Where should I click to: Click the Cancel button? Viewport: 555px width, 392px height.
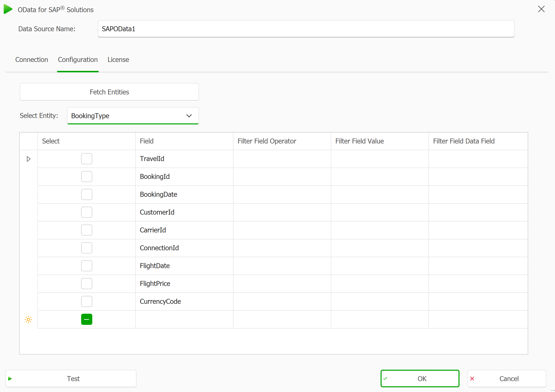click(507, 379)
